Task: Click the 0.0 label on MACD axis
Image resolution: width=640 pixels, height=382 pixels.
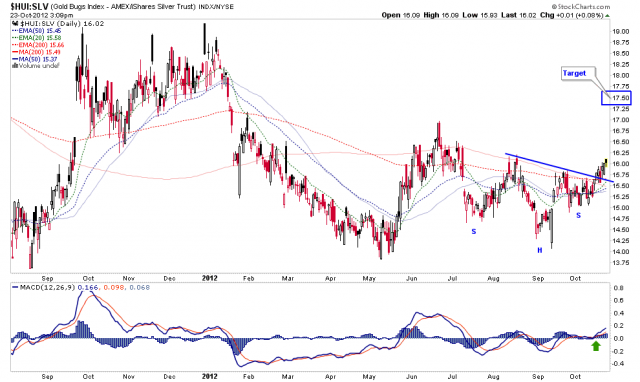Action: (618, 339)
